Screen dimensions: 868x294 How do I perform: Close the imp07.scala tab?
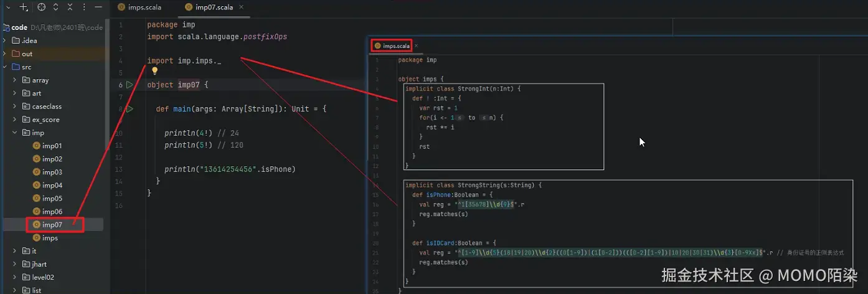click(x=241, y=7)
